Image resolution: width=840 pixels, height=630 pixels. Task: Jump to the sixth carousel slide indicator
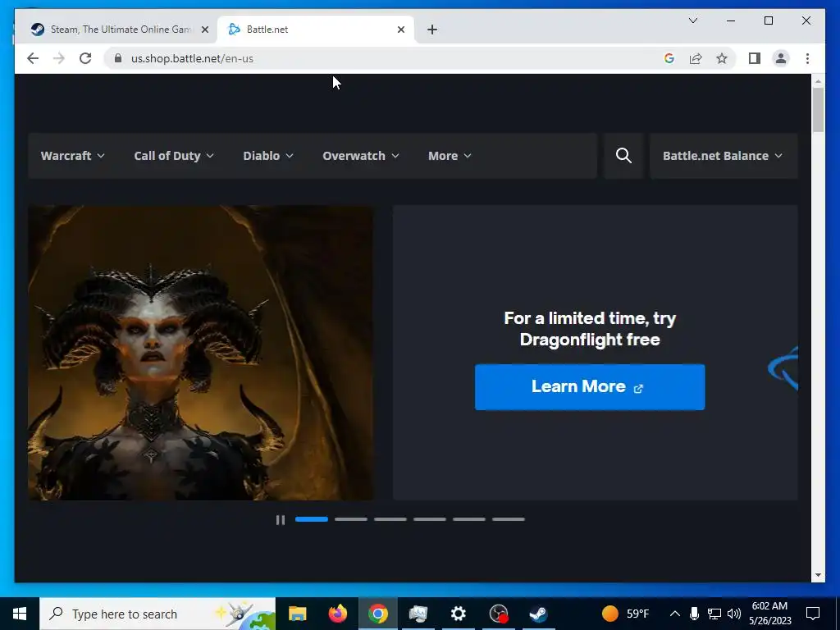509,519
